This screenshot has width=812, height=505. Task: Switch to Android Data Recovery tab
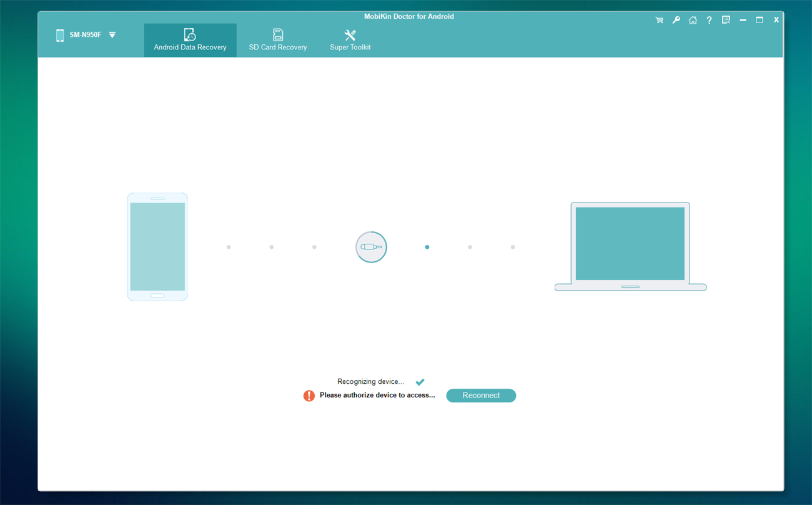click(190, 40)
